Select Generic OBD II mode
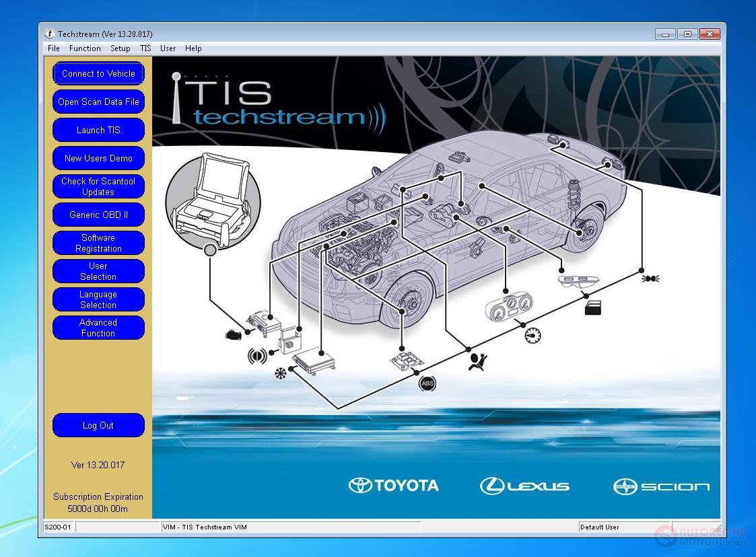Image resolution: width=756 pixels, height=557 pixels. (x=98, y=215)
